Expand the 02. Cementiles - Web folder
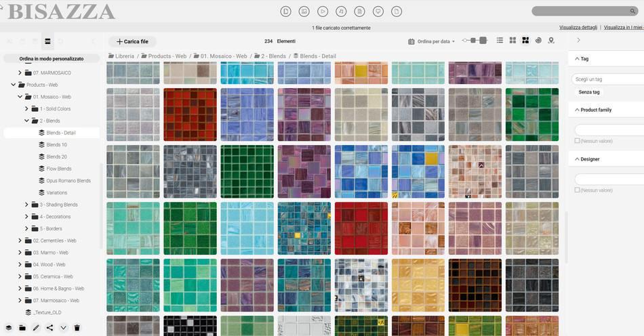This screenshot has height=336, width=644. (20, 240)
